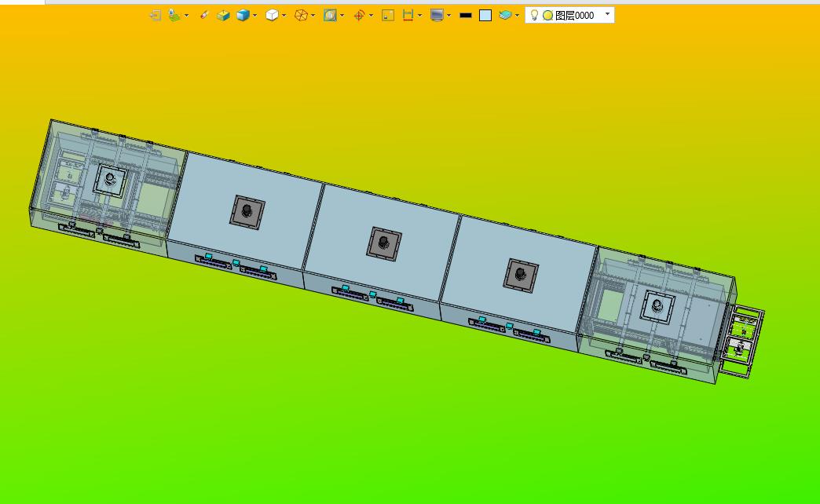Select the red dimension measure icon
The height and width of the screenshot is (504, 820).
(408, 16)
